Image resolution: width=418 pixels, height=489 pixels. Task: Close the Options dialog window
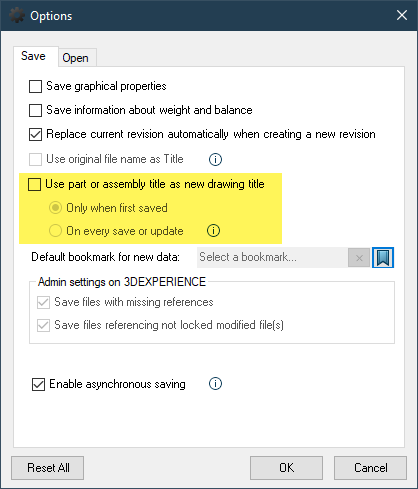[x=402, y=15]
